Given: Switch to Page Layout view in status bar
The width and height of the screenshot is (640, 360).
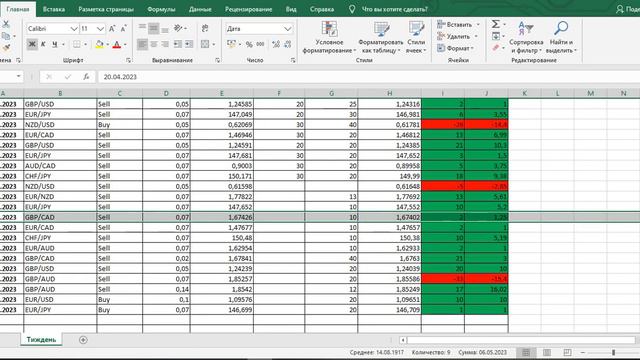Looking at the screenshot, I should [x=547, y=352].
